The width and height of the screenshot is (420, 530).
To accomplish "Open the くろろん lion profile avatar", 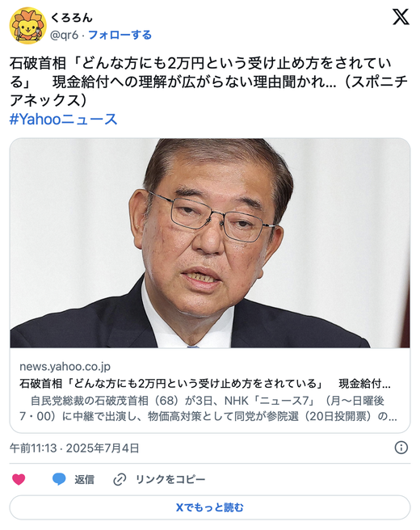I will [x=27, y=25].
